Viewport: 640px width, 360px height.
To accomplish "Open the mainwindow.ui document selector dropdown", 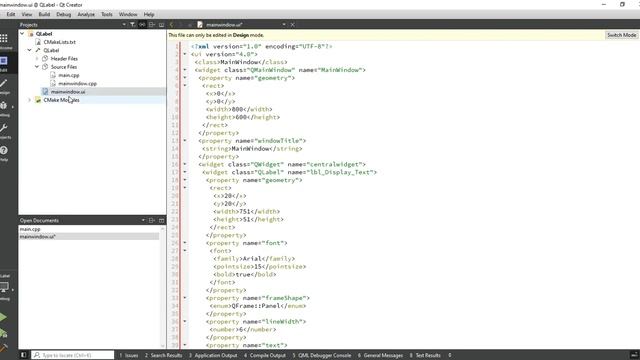I will [284, 24].
